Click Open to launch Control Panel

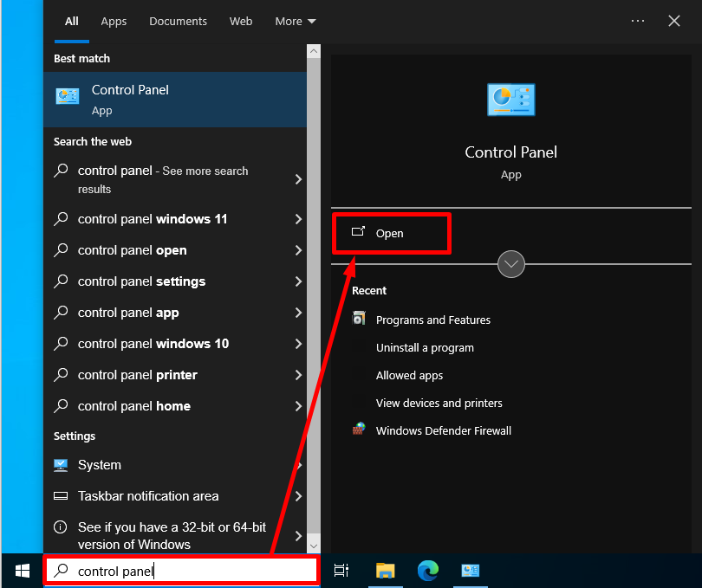click(x=391, y=233)
